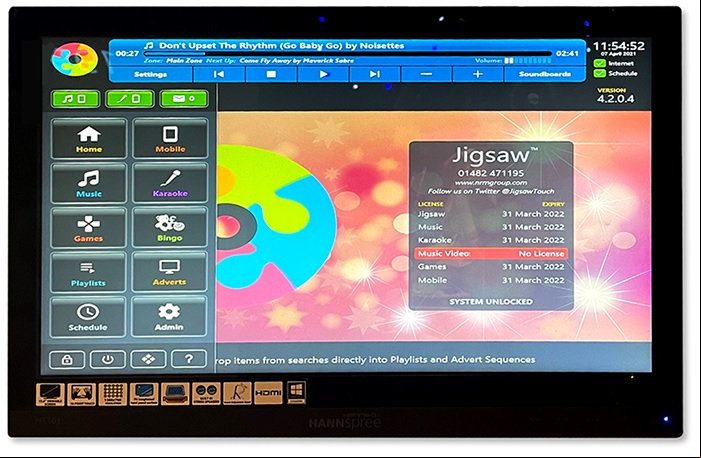Stop the current track

click(x=271, y=74)
